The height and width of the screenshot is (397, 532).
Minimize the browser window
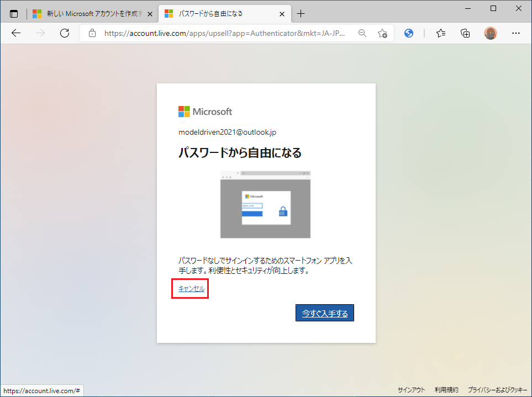(x=468, y=8)
